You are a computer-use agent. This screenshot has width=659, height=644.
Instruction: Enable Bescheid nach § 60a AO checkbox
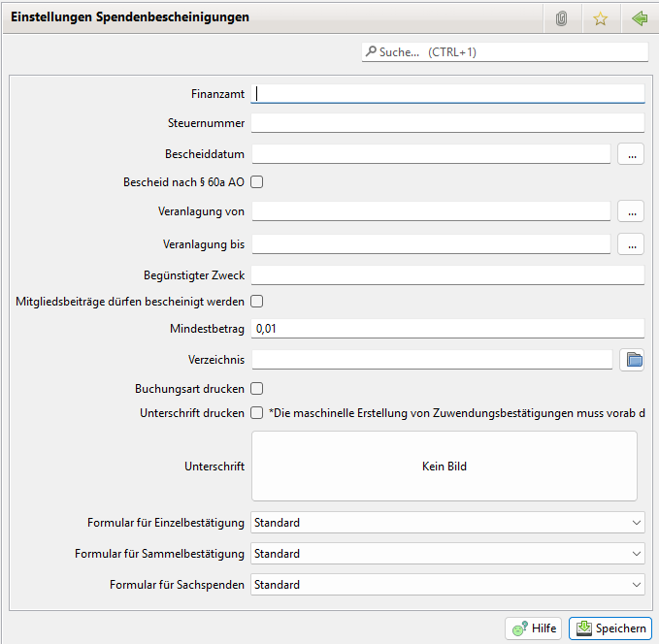point(257,181)
